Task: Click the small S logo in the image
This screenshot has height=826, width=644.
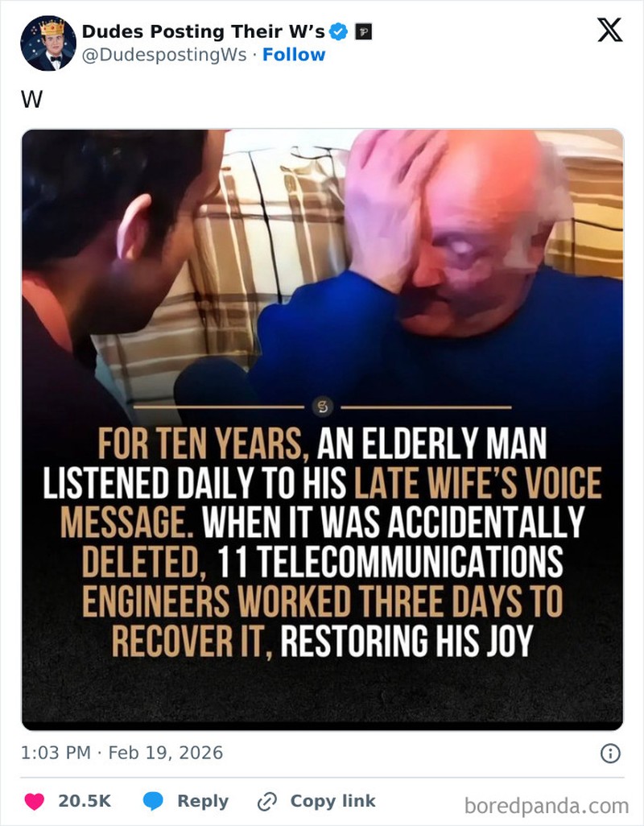Action: (323, 407)
